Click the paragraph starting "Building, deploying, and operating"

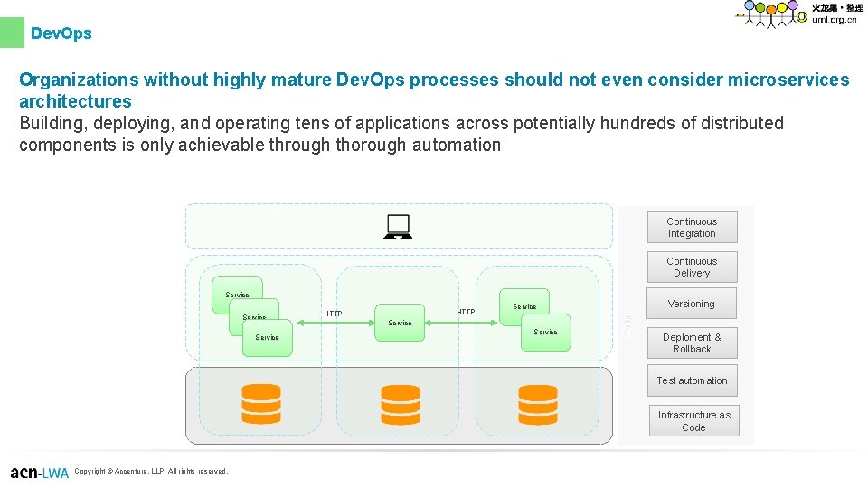[x=401, y=134]
